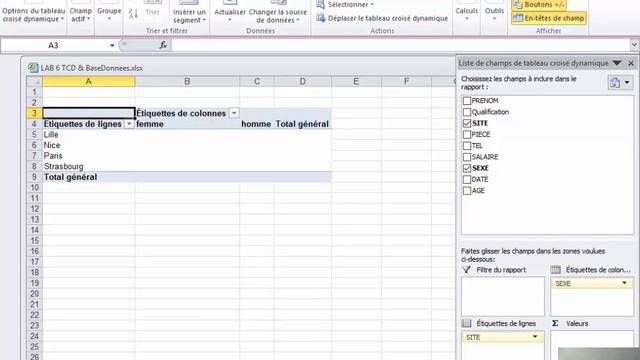Viewport: 640px width, 360px height.
Task: Click the Select All corner cell
Action: [34, 81]
